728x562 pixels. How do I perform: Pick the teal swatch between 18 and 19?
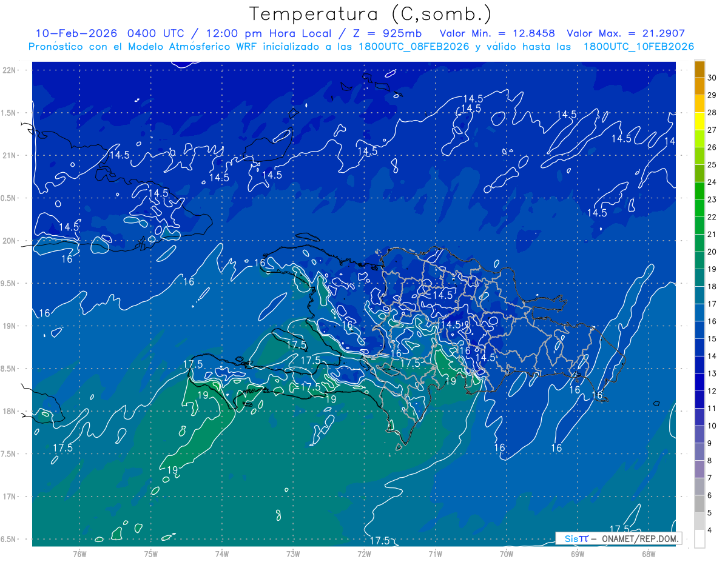tap(699, 278)
